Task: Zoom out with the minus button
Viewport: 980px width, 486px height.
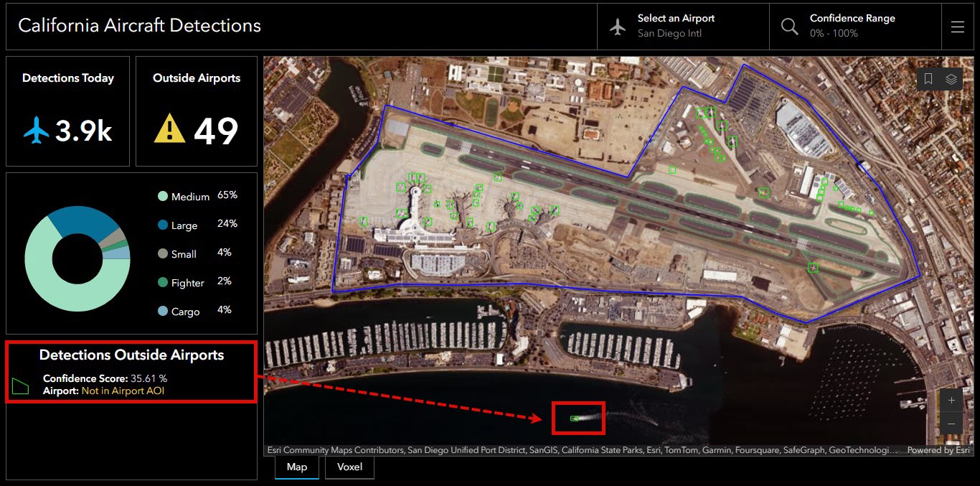Action: coord(951,423)
